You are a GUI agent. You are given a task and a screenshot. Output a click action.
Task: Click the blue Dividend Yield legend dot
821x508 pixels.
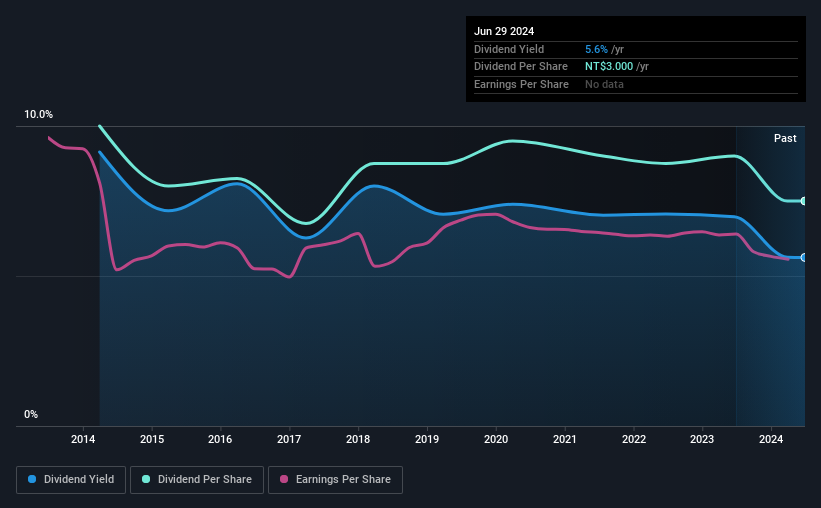(32, 479)
